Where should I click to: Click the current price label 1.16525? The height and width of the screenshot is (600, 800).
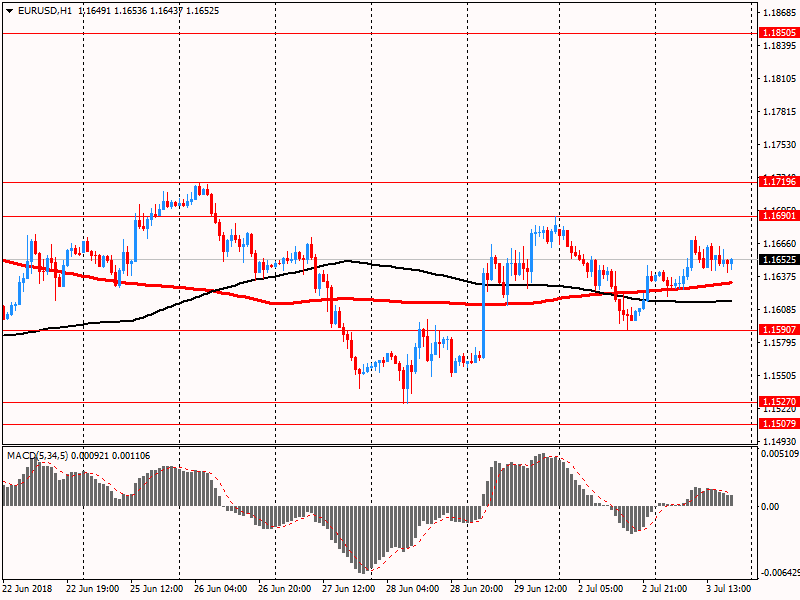[x=779, y=260]
